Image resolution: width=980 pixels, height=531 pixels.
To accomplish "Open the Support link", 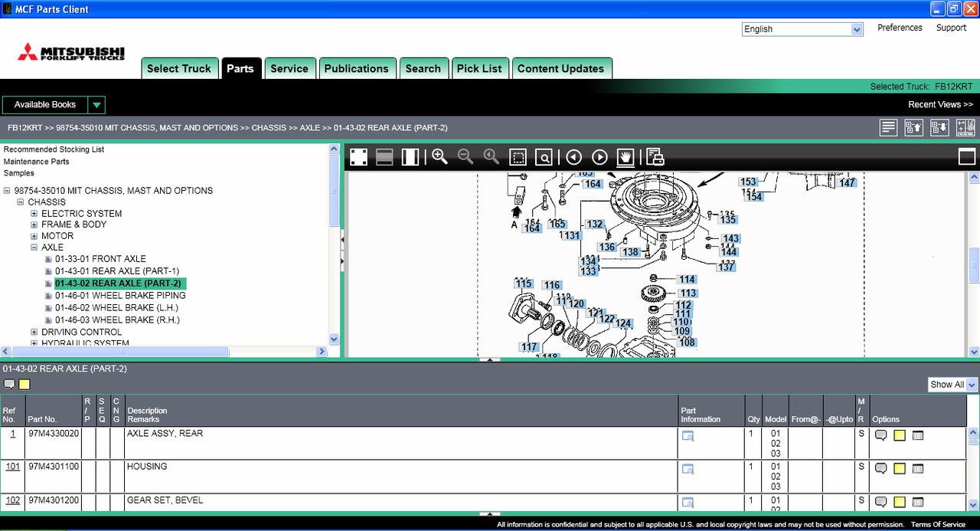I will (x=951, y=28).
